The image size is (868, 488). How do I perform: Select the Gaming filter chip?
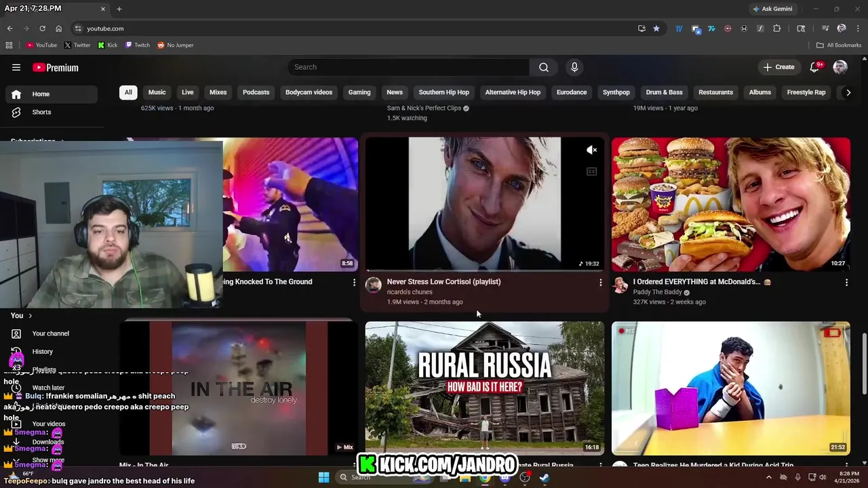click(x=359, y=92)
